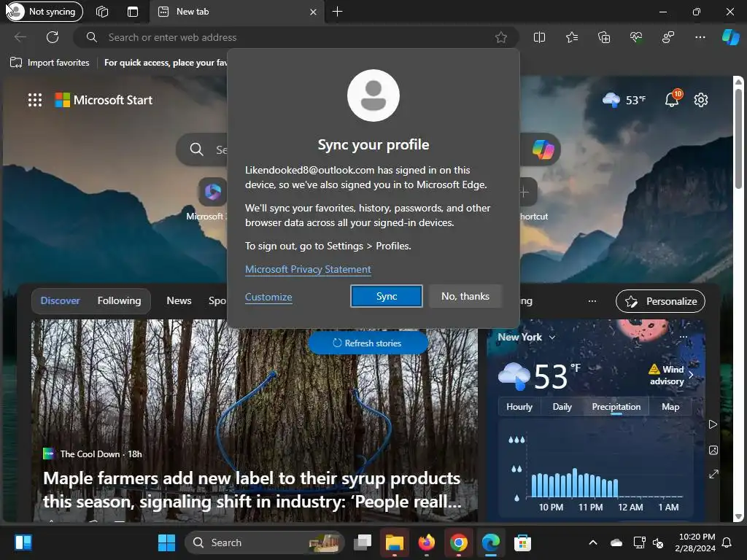Open Microsoft Store from taskbar

522,542
